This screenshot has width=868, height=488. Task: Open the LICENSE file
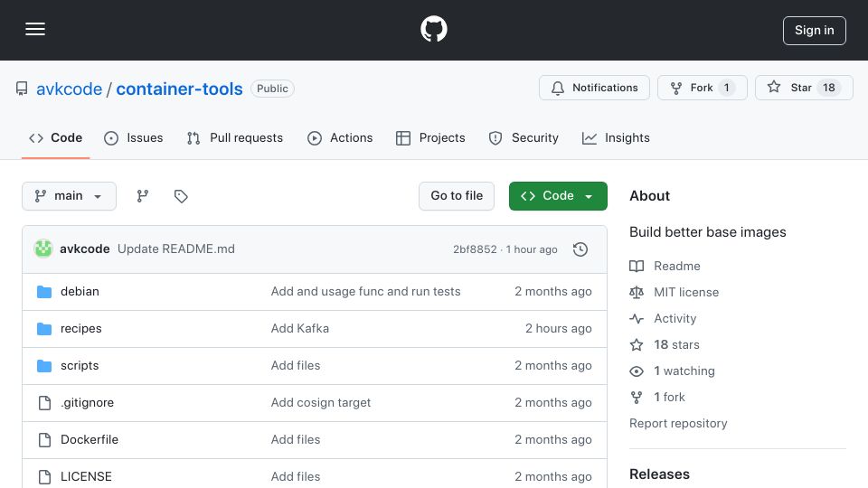pos(86,476)
